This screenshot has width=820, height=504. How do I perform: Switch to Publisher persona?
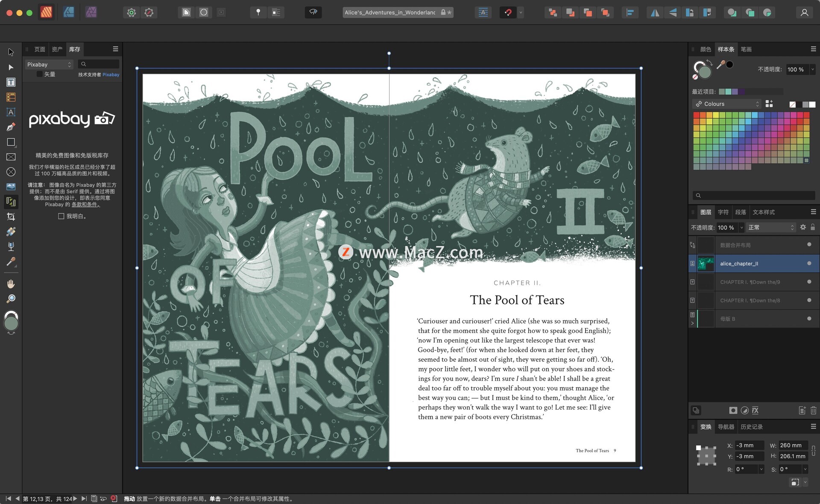tap(46, 12)
